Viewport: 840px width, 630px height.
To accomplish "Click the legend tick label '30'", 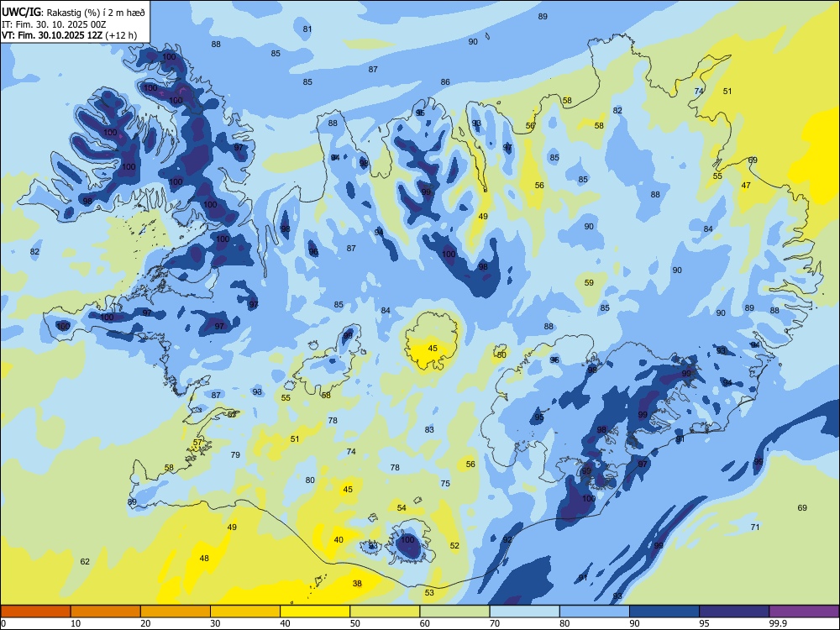I will pos(215,623).
